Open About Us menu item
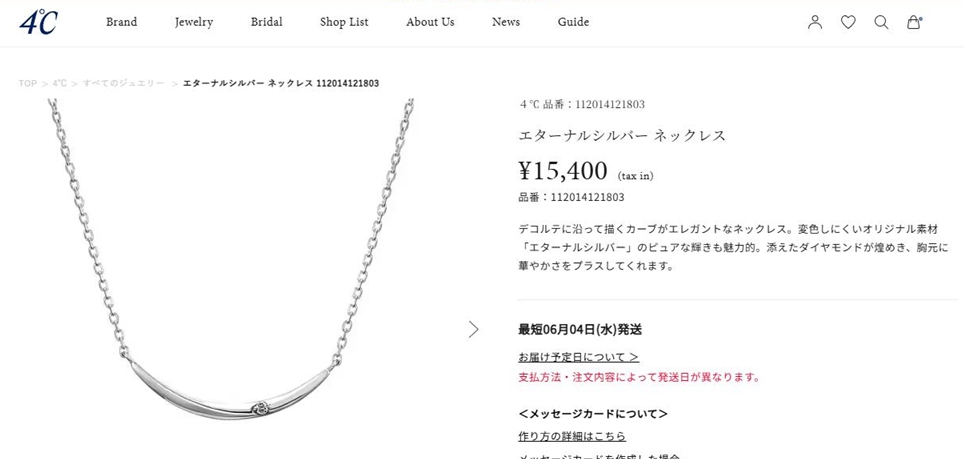 (x=430, y=22)
